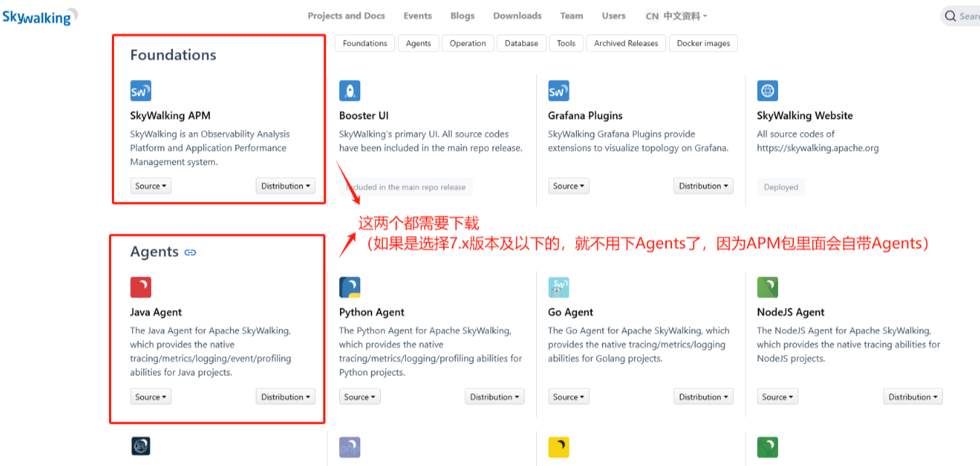Select the Foundations filter tab
The image size is (980, 466).
click(365, 44)
